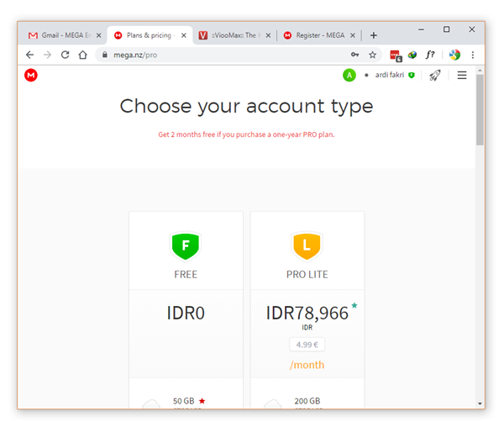
Task: Select the FREE plan title
Action: click(x=186, y=274)
